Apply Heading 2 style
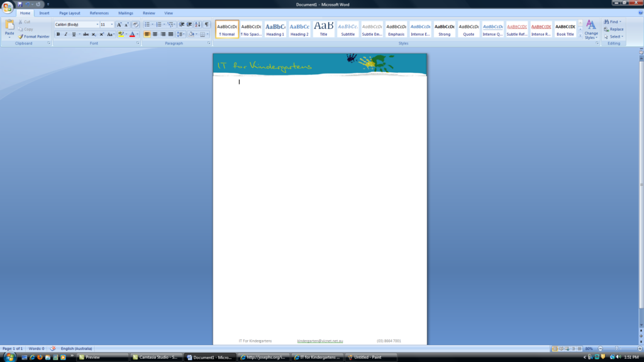The image size is (644, 362). coord(299,30)
